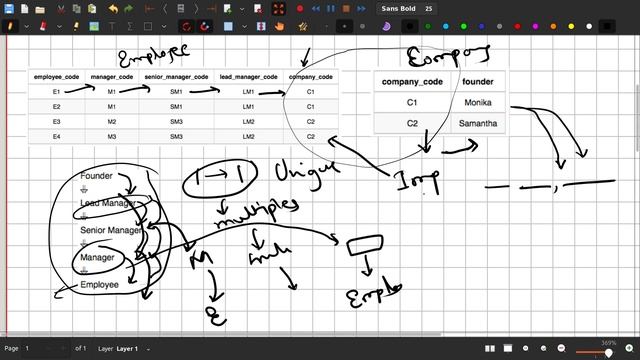Pick the orange color
The height and width of the screenshot is (360, 640).
click(553, 27)
